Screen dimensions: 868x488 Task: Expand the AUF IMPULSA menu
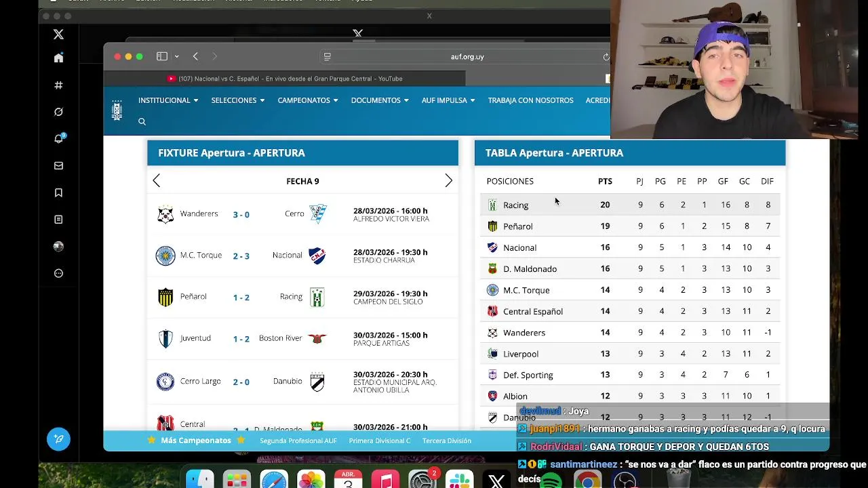point(448,100)
